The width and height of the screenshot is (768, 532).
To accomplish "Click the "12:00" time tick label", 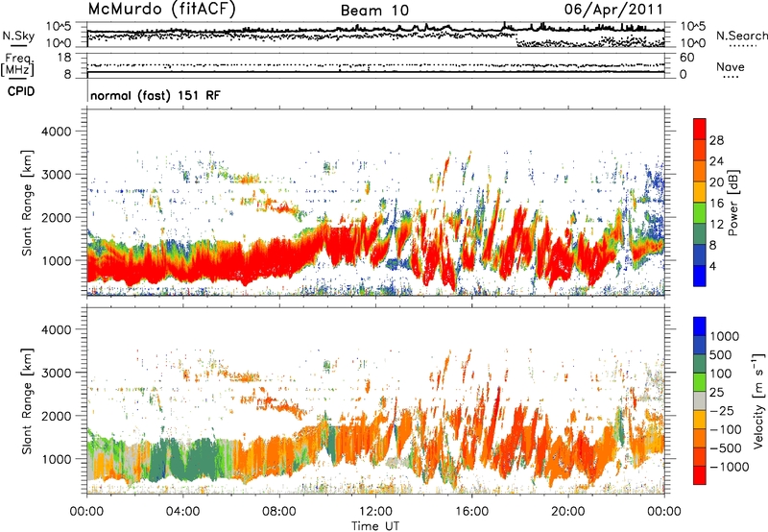I will (375, 512).
